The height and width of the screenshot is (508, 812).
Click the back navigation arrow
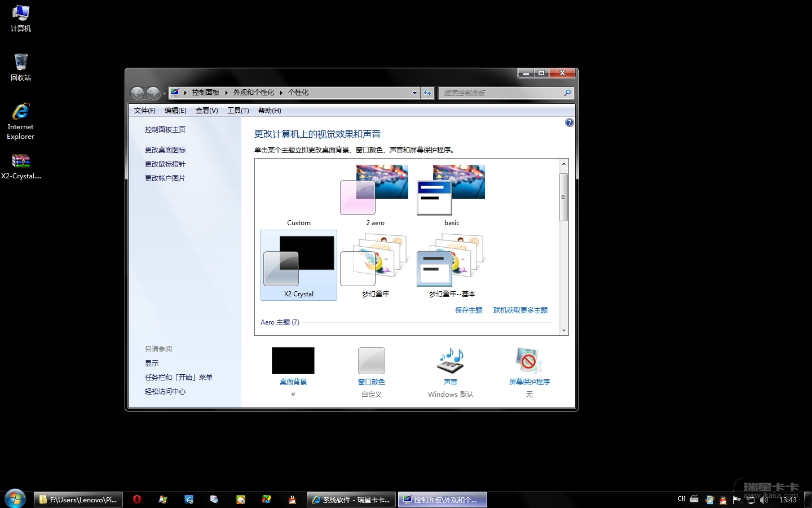point(137,93)
